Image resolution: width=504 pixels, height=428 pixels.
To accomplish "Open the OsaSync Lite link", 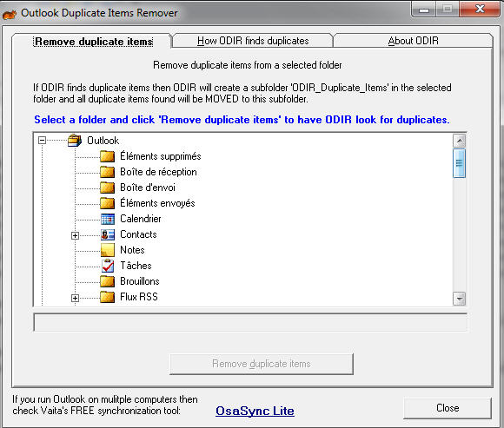I will (255, 411).
